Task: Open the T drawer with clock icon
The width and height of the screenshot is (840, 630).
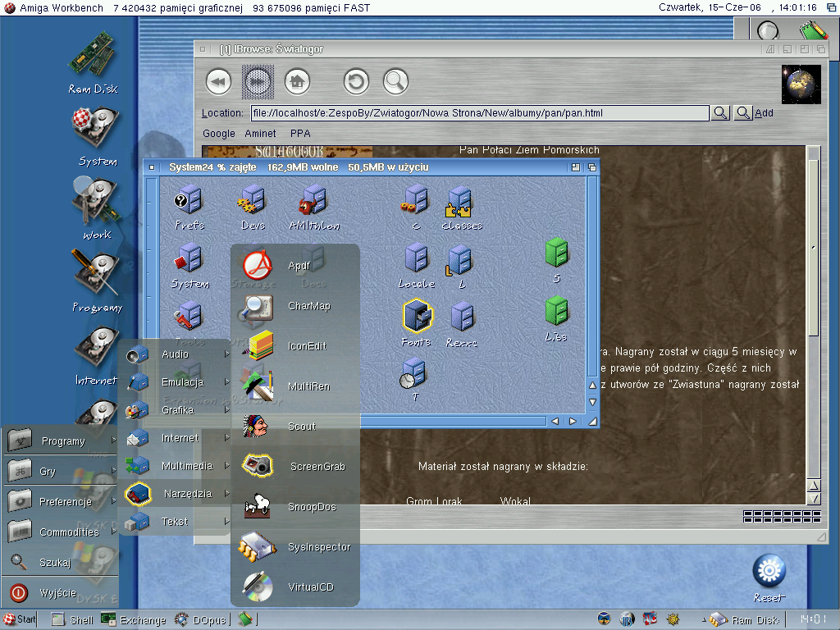Action: 413,379
